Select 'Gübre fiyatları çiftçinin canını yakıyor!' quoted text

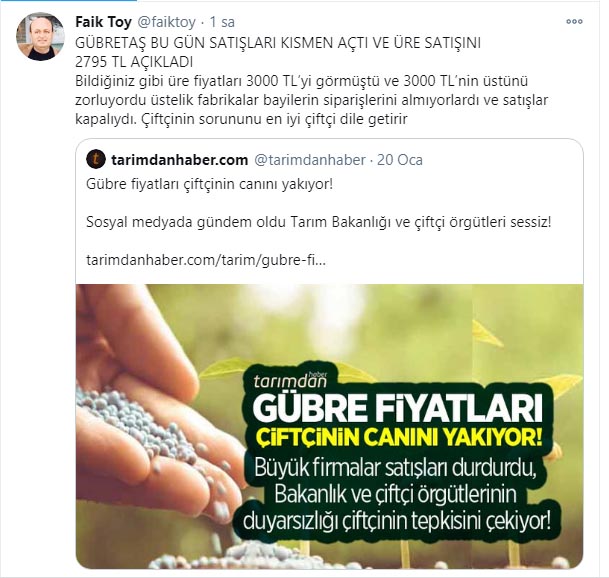(x=209, y=184)
